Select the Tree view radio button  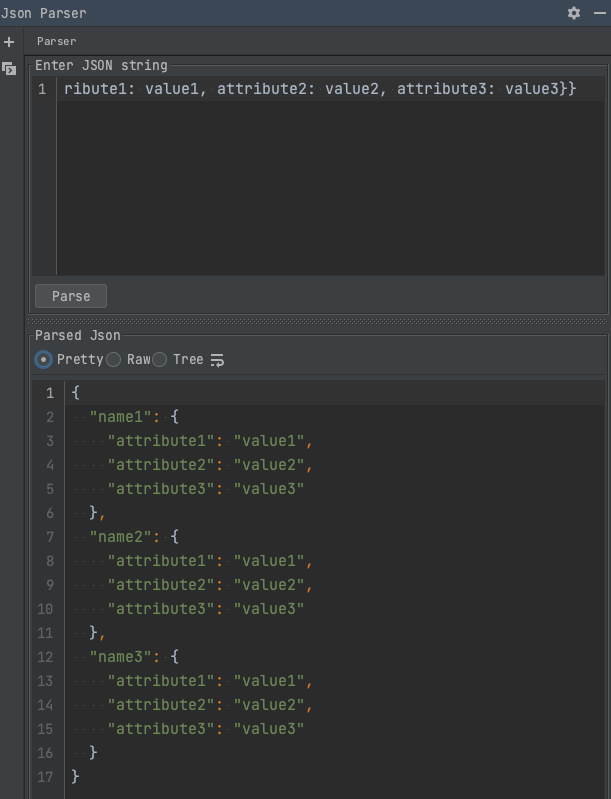point(160,360)
